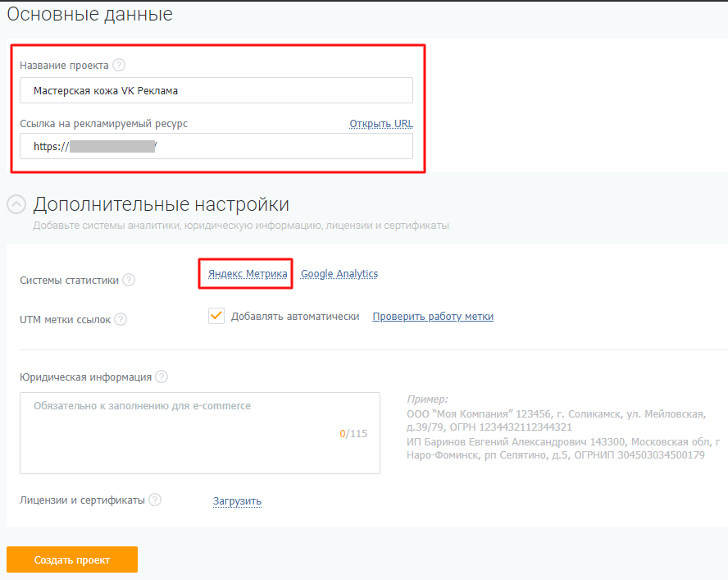Image resolution: width=728 pixels, height=580 pixels.
Task: Click the Дополнительные настройки heading
Action: pyautogui.click(x=162, y=204)
